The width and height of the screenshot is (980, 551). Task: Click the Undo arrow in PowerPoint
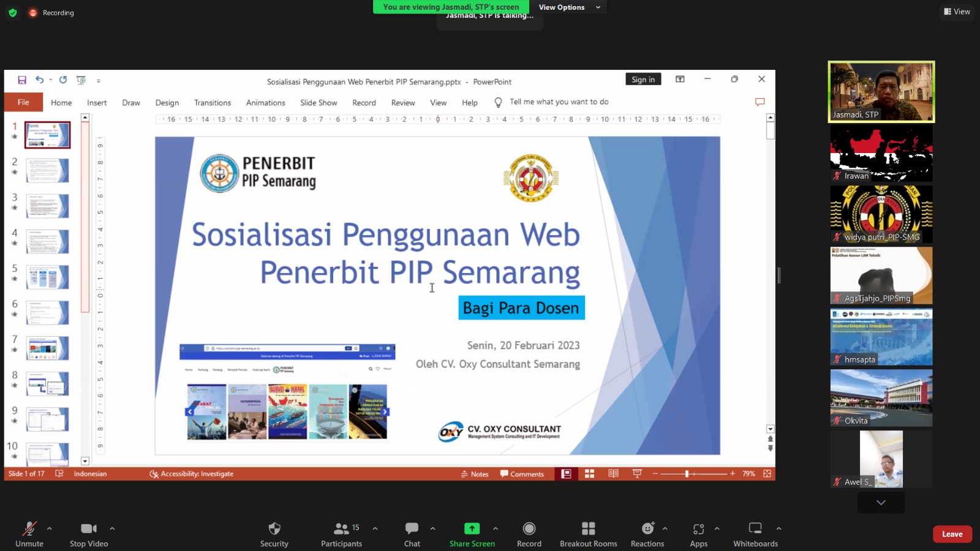(x=39, y=80)
